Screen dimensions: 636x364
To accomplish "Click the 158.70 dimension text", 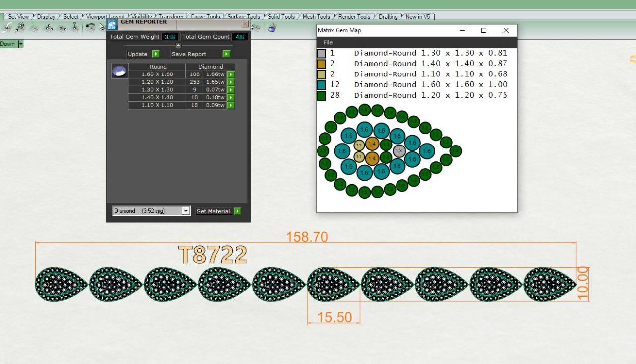I will tap(307, 237).
